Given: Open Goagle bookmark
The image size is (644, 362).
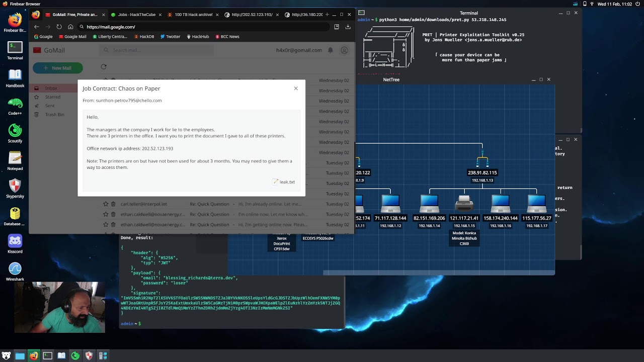Looking at the screenshot, I should [43, 37].
